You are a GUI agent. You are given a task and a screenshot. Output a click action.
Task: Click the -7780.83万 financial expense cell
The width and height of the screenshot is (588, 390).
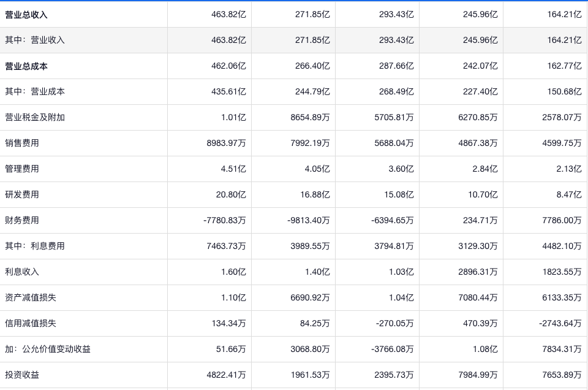click(x=224, y=220)
